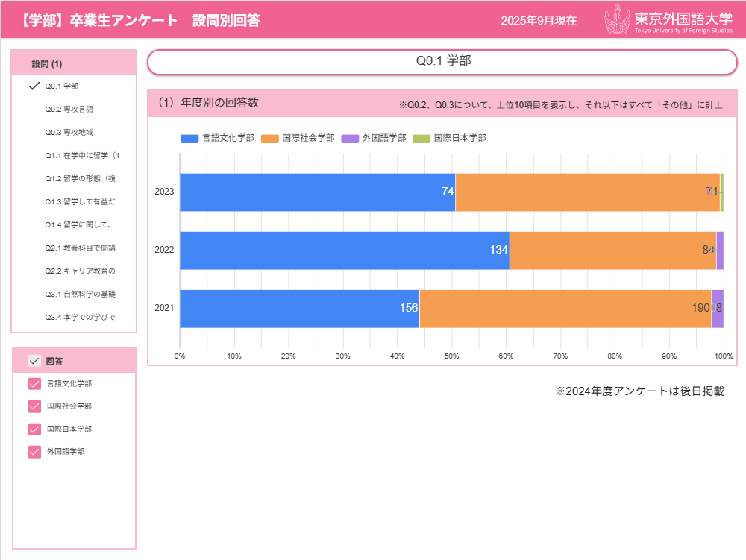Click the Tokyo University of Foreign Studies logo
Screen dimensions: 746x560
[668, 20]
